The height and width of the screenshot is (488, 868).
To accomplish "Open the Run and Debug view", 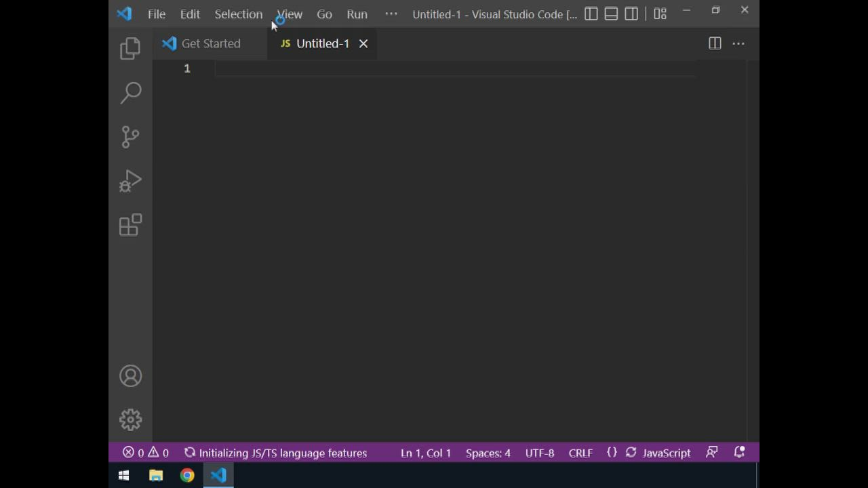I will [130, 181].
